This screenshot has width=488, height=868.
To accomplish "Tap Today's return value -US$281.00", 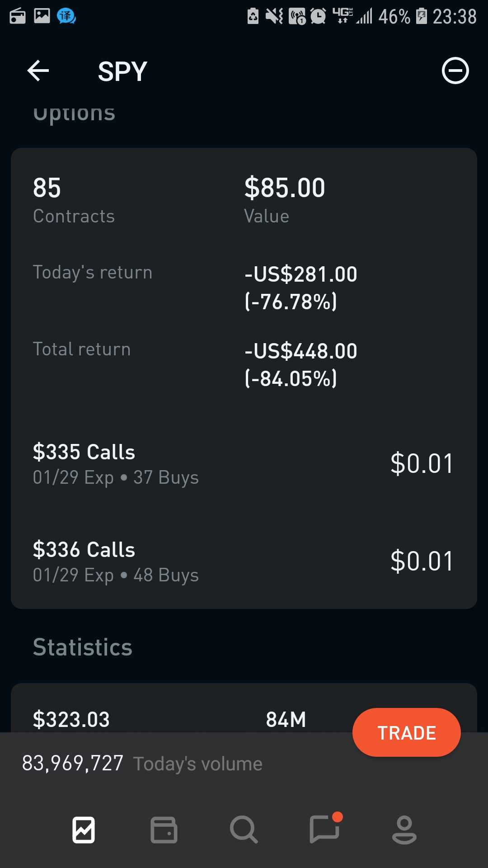I will pos(301,274).
